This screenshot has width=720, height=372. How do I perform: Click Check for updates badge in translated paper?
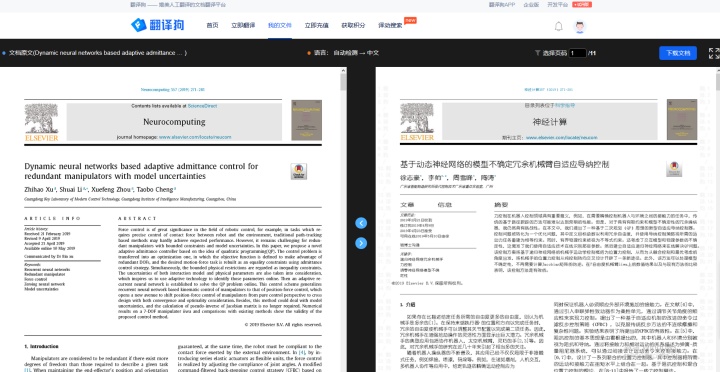pyautogui.click(x=674, y=169)
